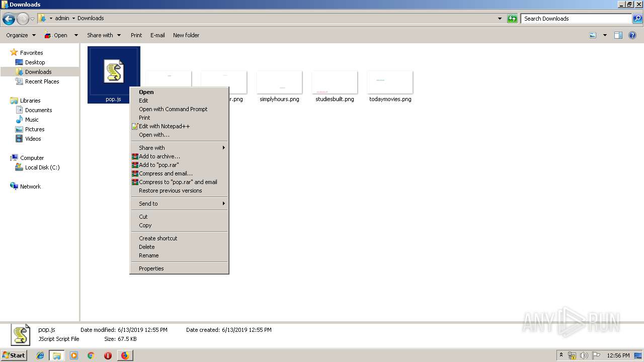The height and width of the screenshot is (362, 644).
Task: Open Pictures library in sidebar
Action: tap(35, 129)
